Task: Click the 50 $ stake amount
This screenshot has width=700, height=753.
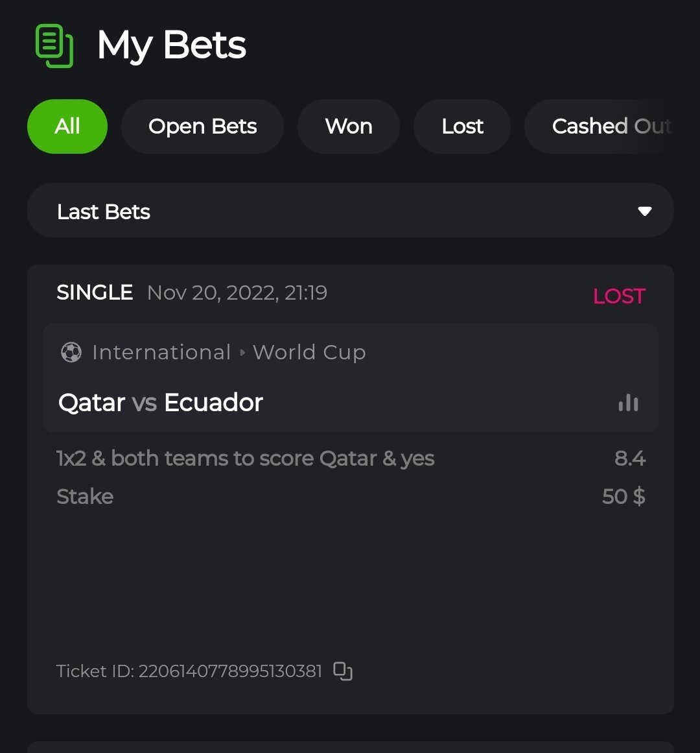Action: (x=623, y=497)
